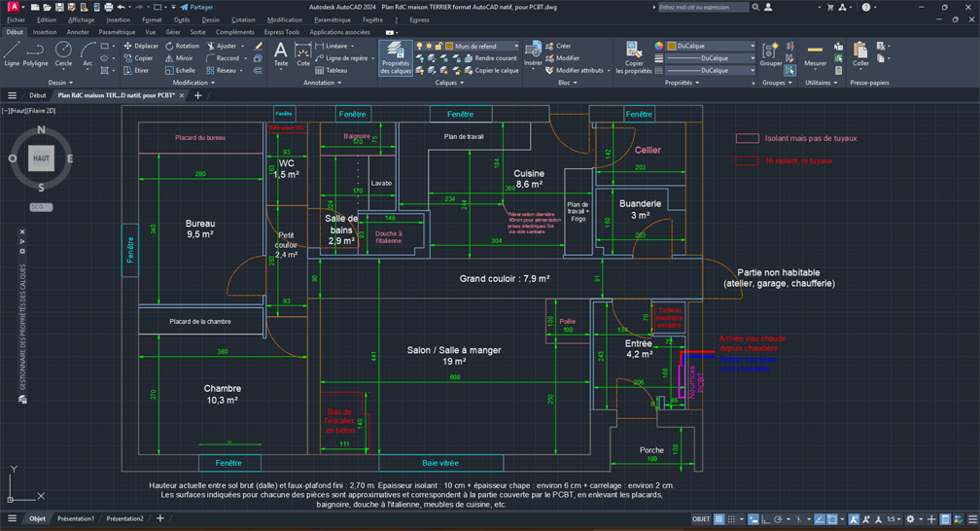Click Copier le calque button
This screenshot has height=531, width=980.
coord(492,71)
